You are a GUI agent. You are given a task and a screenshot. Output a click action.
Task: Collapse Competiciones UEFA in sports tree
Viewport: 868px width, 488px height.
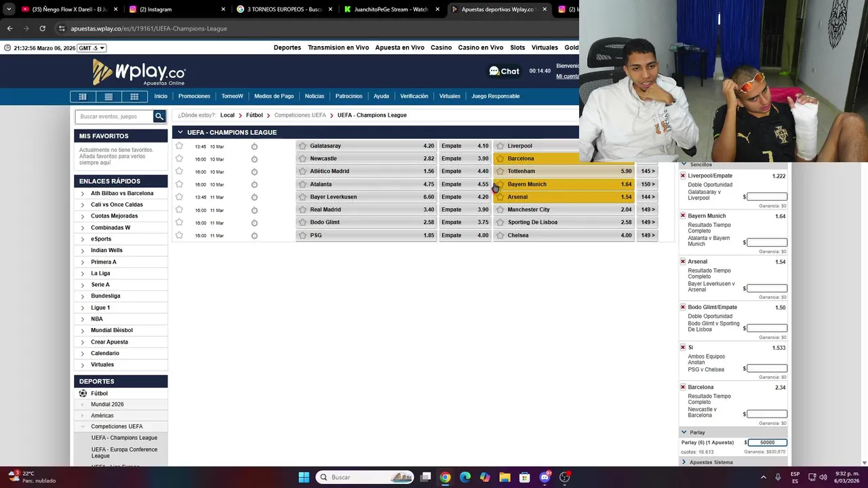point(83,427)
